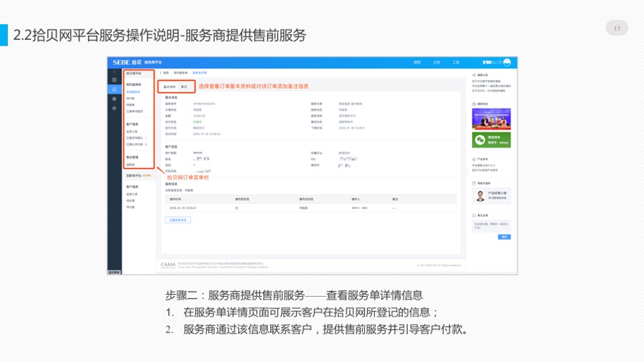Select 已确认待付款 with the red count

point(136,145)
